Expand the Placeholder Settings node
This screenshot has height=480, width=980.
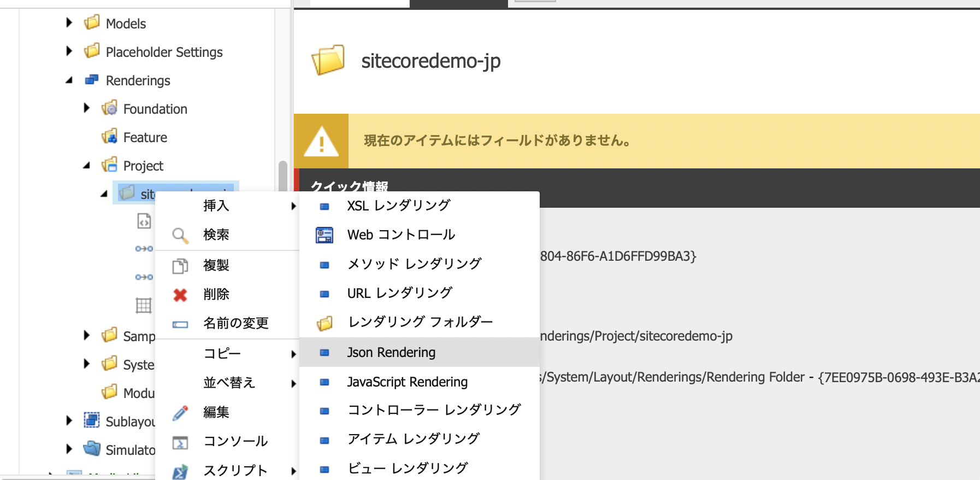pyautogui.click(x=69, y=51)
